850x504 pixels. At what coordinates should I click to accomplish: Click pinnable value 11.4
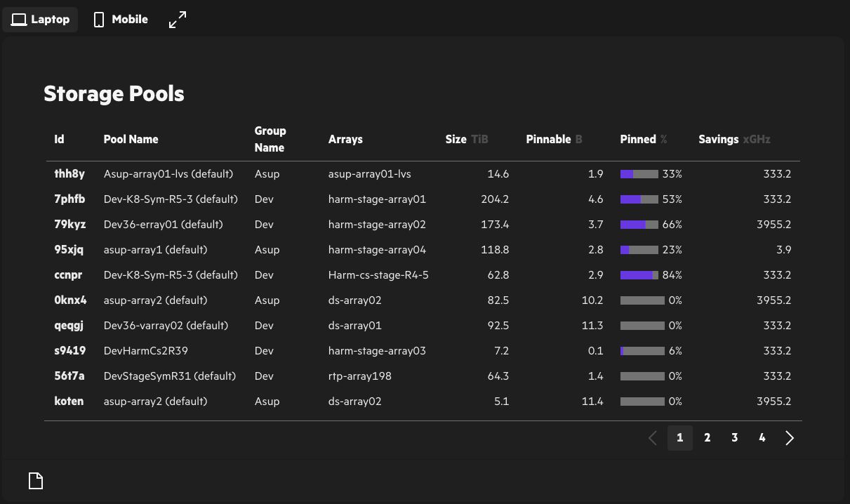592,401
